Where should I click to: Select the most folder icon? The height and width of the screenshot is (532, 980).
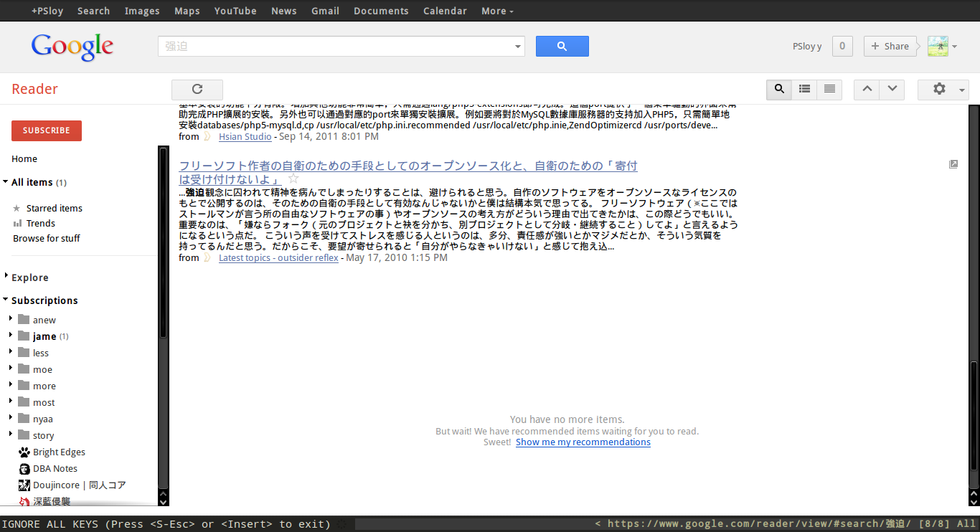[x=24, y=402]
